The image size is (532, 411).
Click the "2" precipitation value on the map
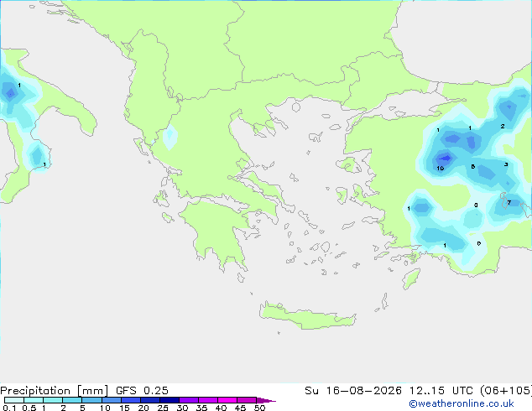coord(503,126)
